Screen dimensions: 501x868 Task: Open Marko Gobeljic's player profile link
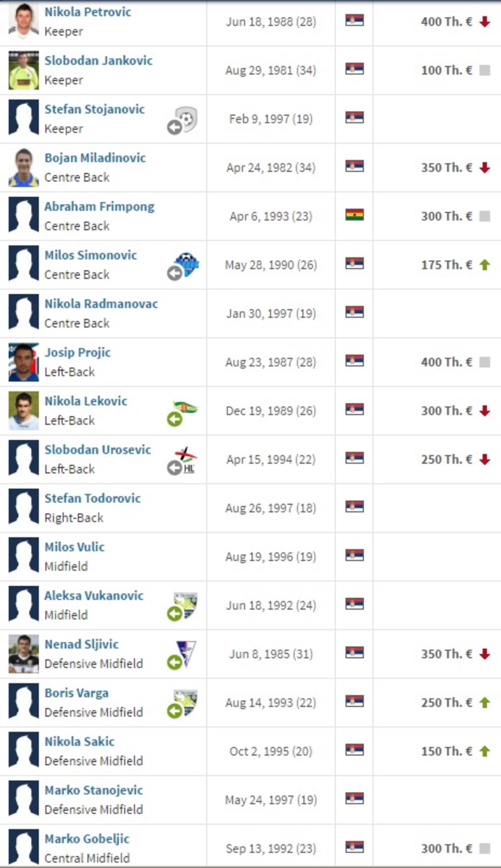click(x=87, y=839)
